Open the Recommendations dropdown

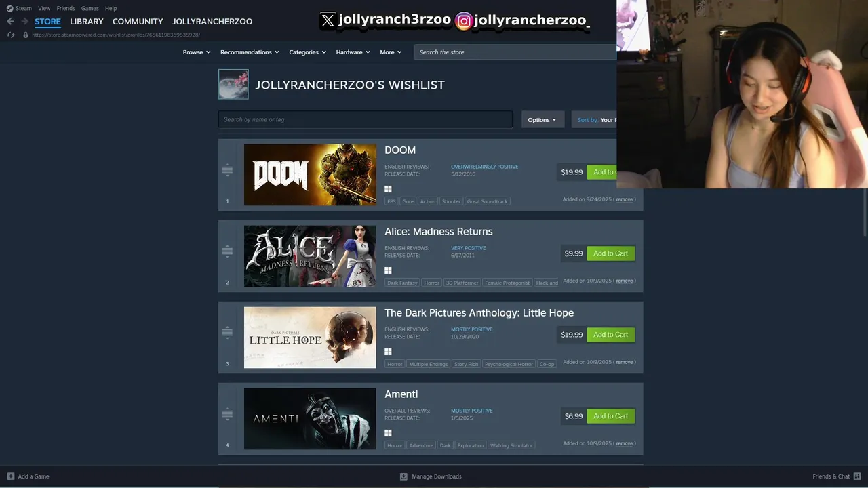[250, 52]
